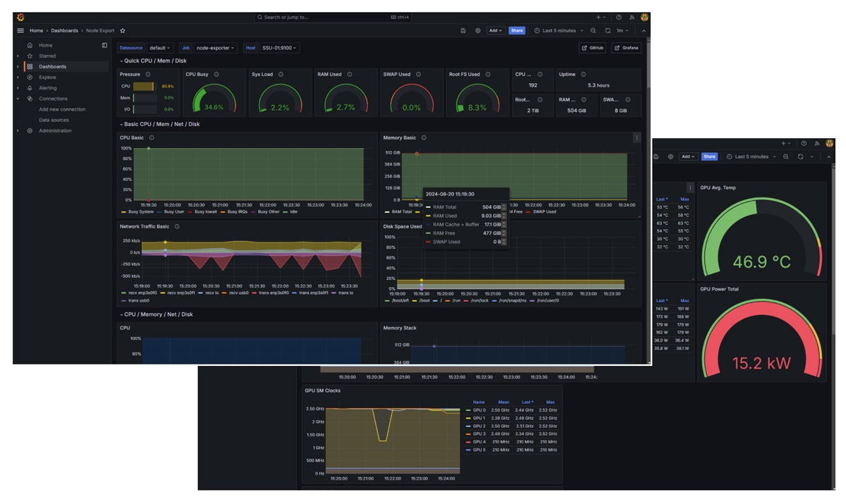
Task: Show info for RAM Used panel
Action: point(349,74)
